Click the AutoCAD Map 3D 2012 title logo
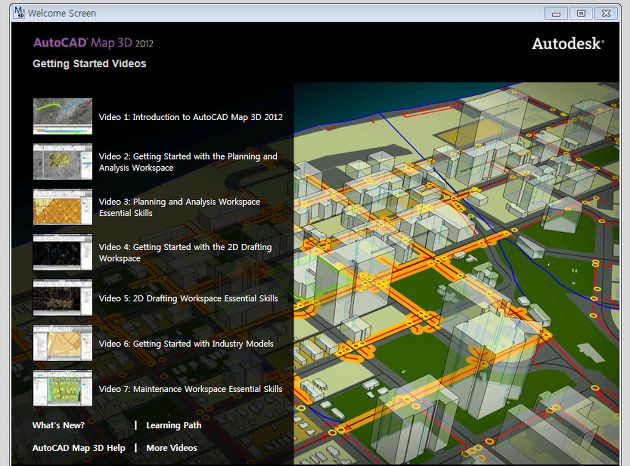630x466 pixels. pyautogui.click(x=93, y=43)
